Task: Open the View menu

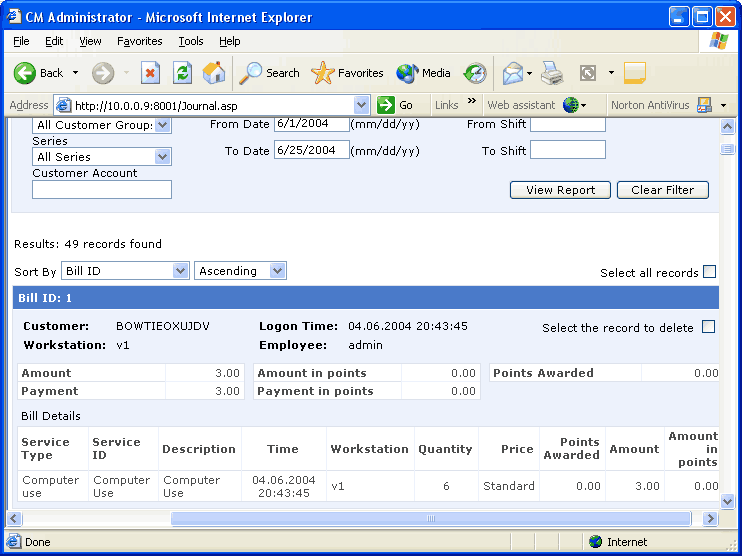Action: [90, 41]
